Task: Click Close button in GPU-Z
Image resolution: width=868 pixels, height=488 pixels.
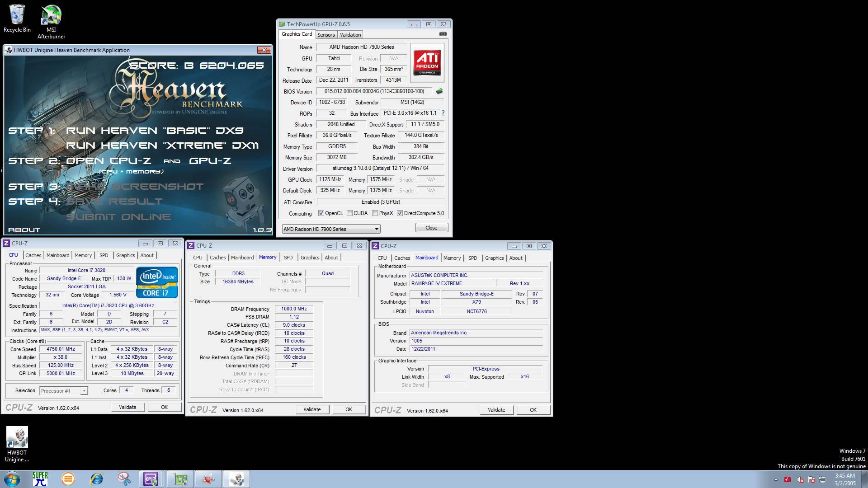Action: pos(431,228)
